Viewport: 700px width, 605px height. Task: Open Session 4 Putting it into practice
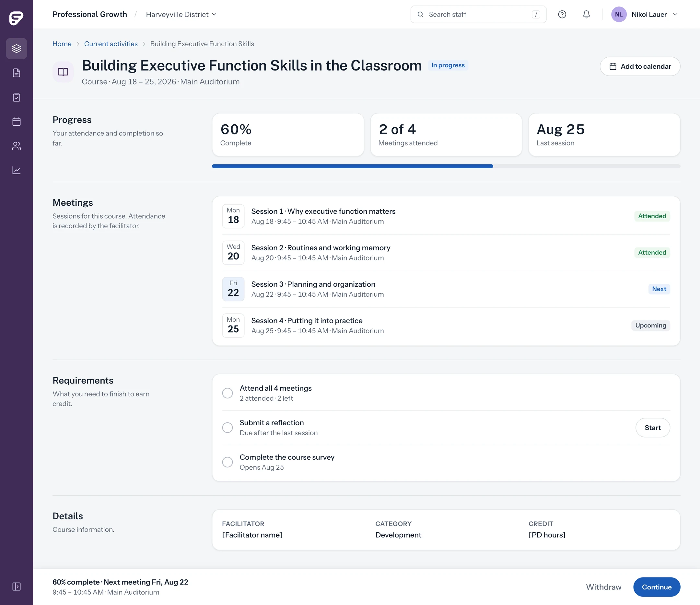coord(446,325)
